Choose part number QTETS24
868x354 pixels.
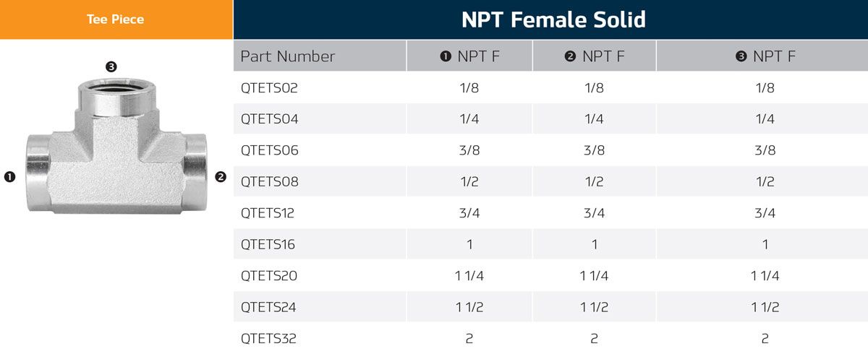coord(269,307)
